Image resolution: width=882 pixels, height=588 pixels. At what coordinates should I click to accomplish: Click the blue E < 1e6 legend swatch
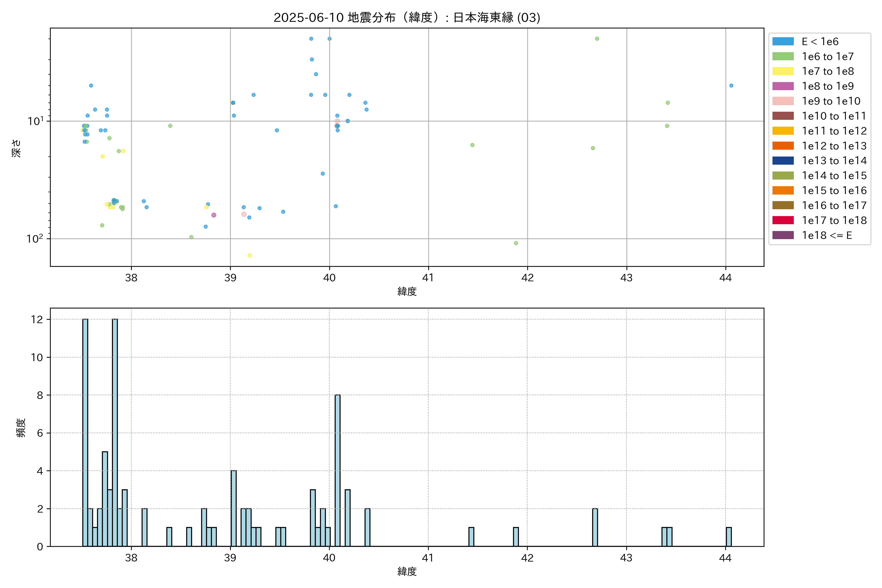click(783, 41)
